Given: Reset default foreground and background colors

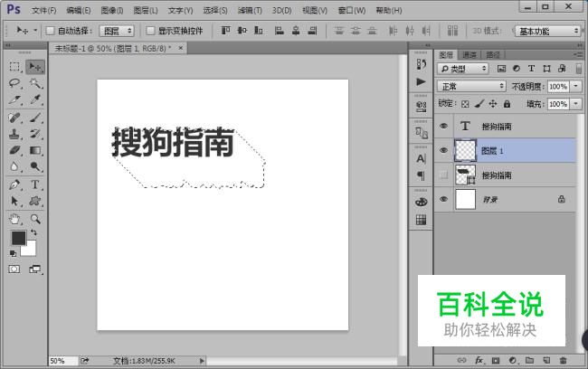Looking at the screenshot, I should click(13, 254).
